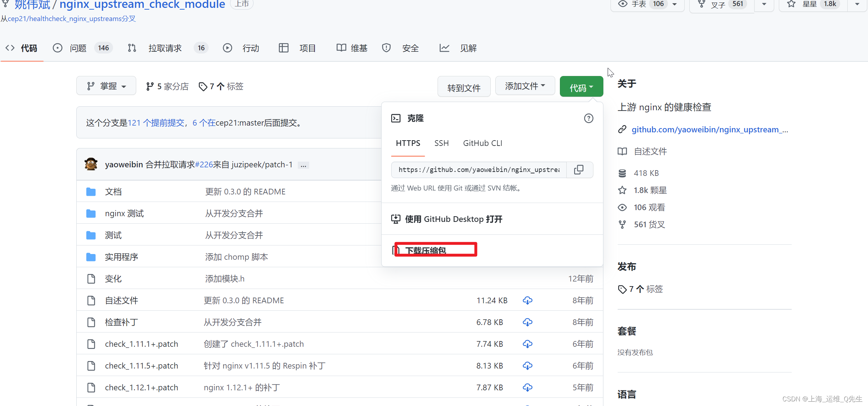Open the 问题 issues tab

tap(78, 48)
